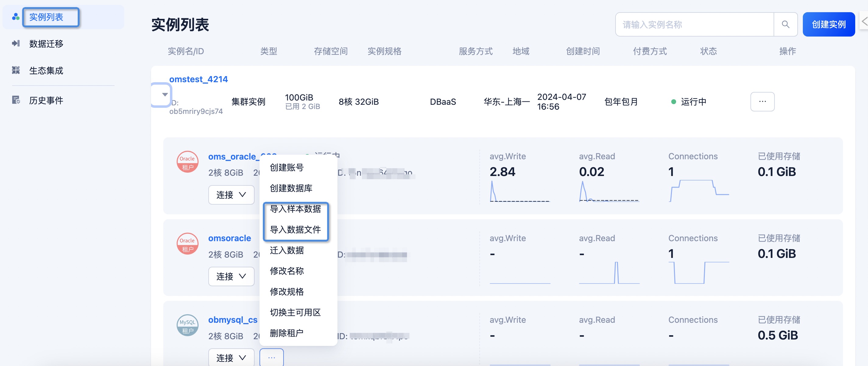Select the Delete tenant menu entry
Screen dimensions: 868x366
click(x=286, y=333)
